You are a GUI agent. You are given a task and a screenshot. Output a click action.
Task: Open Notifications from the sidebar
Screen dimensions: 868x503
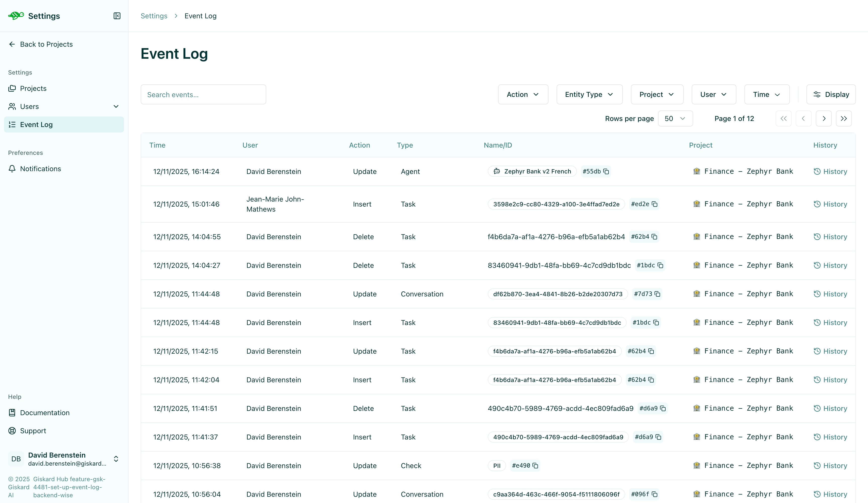click(41, 168)
